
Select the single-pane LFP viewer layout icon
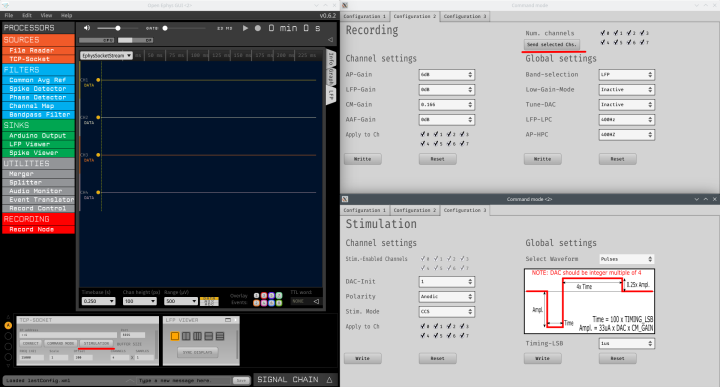click(174, 336)
